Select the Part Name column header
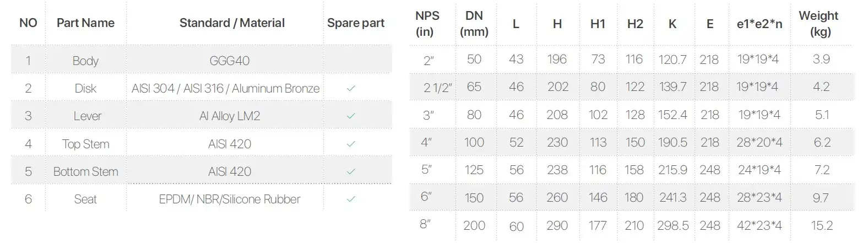Image resolution: width=868 pixels, height=243 pixels. pyautogui.click(x=85, y=23)
